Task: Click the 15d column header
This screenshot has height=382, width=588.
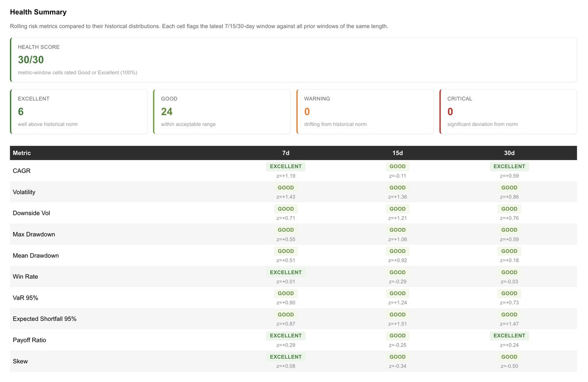Action: click(397, 153)
